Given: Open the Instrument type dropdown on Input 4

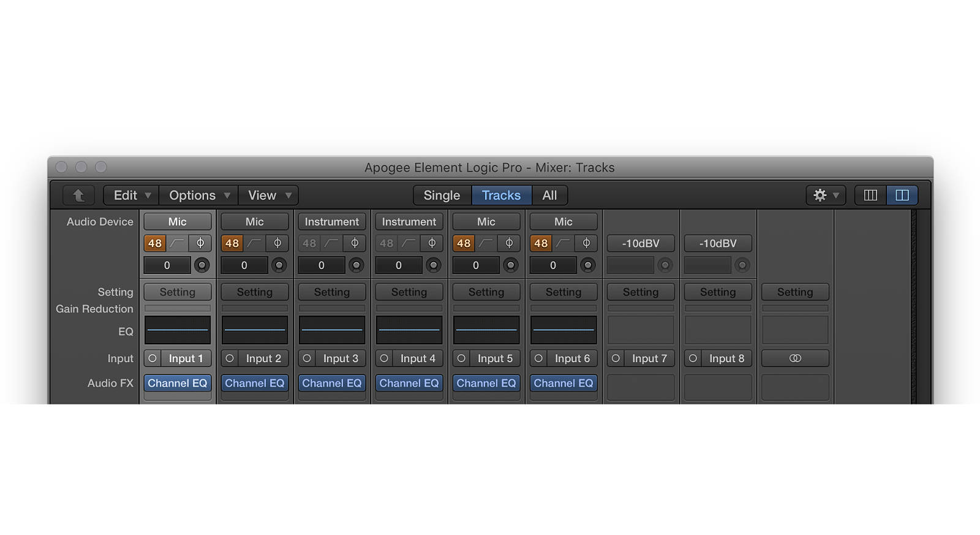Looking at the screenshot, I should [x=409, y=222].
